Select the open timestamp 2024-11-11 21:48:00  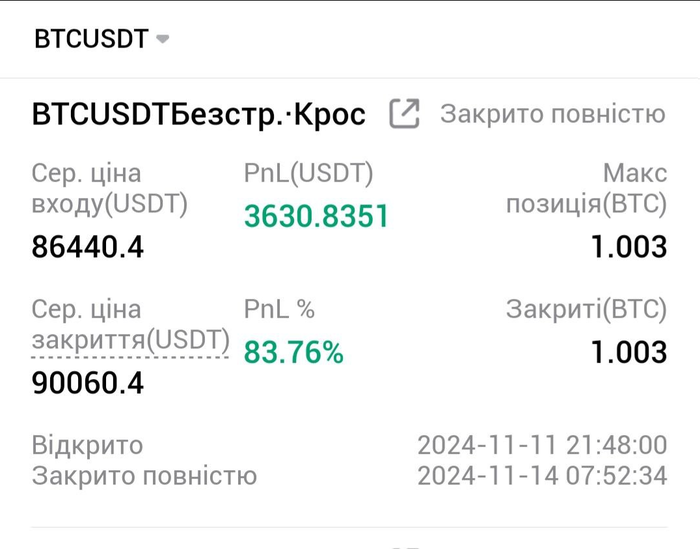[x=541, y=445]
